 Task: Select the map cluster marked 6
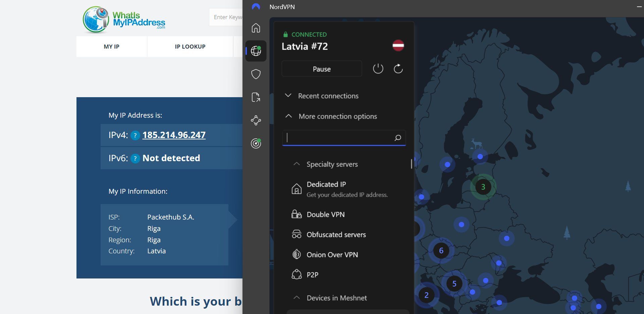point(441,250)
